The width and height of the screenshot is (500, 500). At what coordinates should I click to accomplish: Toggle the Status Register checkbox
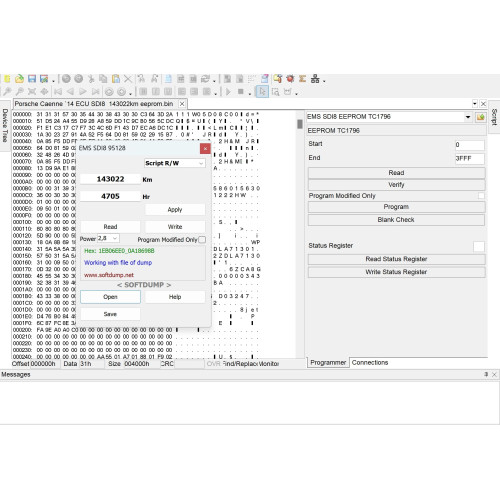click(x=479, y=246)
